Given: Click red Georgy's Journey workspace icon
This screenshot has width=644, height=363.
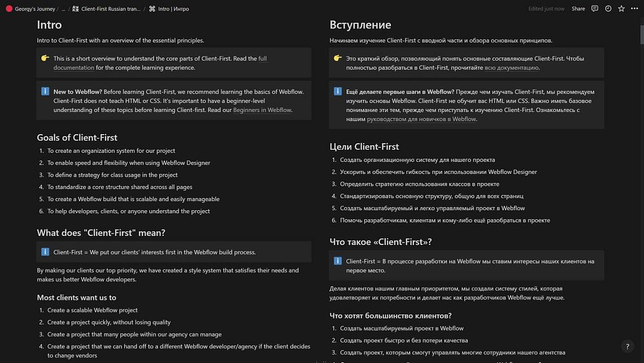Looking at the screenshot, I should [9, 9].
